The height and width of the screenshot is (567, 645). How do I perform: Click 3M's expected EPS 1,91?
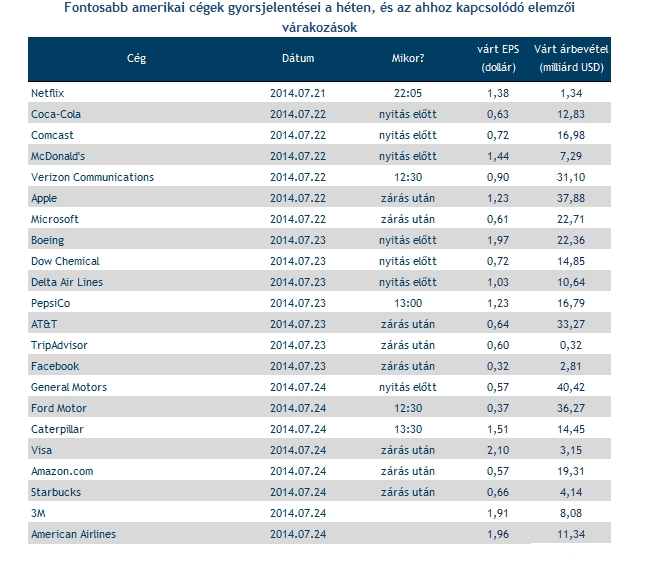(x=498, y=513)
